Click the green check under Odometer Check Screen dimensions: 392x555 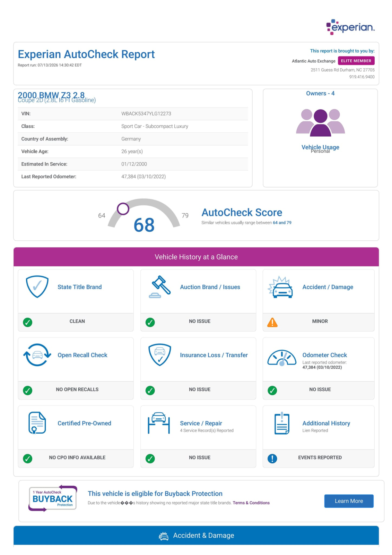coord(272,390)
